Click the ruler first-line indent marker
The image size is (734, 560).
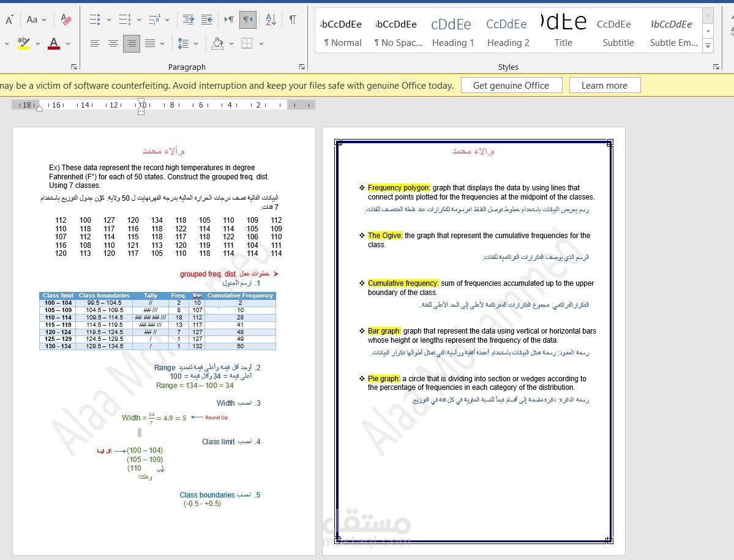141,101
